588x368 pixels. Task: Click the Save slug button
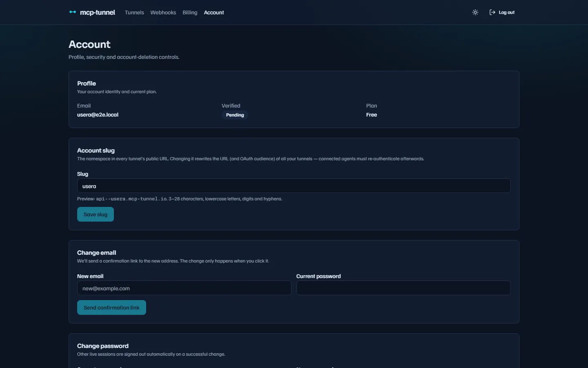pyautogui.click(x=96, y=214)
